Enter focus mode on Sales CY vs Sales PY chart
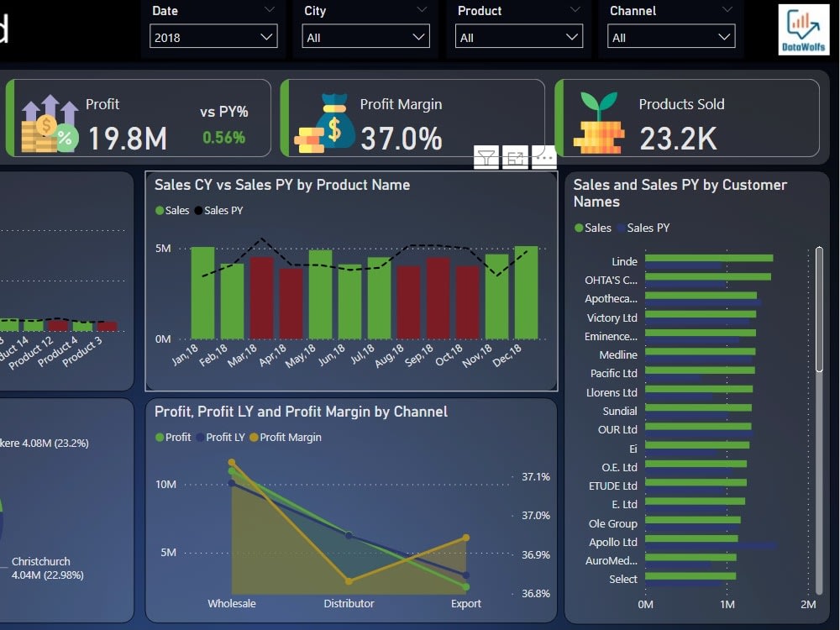Image resolution: width=840 pixels, height=630 pixels. 515,157
